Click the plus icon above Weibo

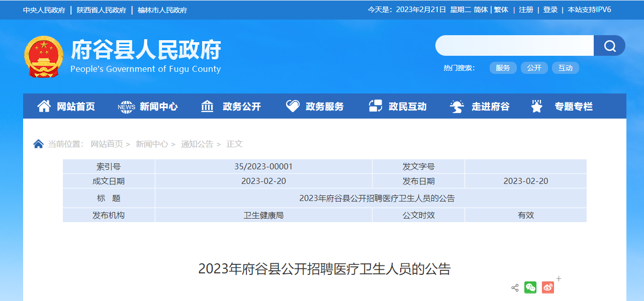point(559,278)
